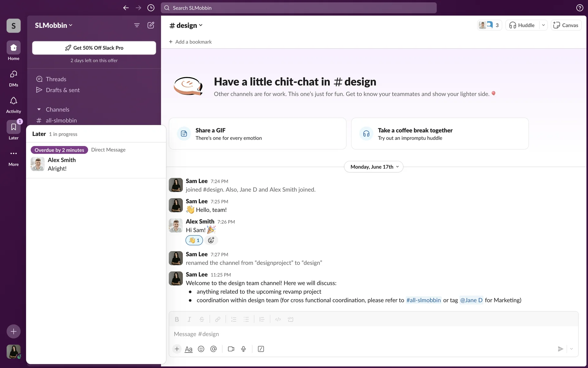The height and width of the screenshot is (368, 588).
Task: Click the add reaction button under Alex's message
Action: (211, 240)
